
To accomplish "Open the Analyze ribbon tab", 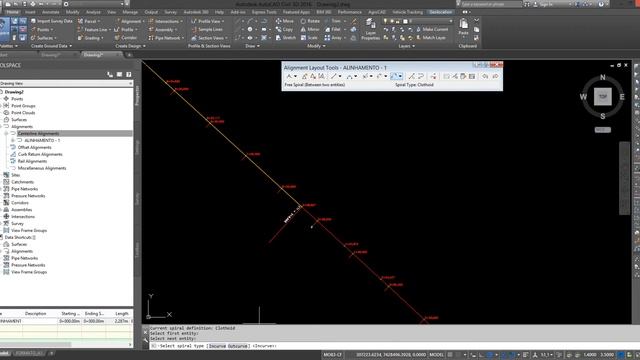I will tap(93, 12).
